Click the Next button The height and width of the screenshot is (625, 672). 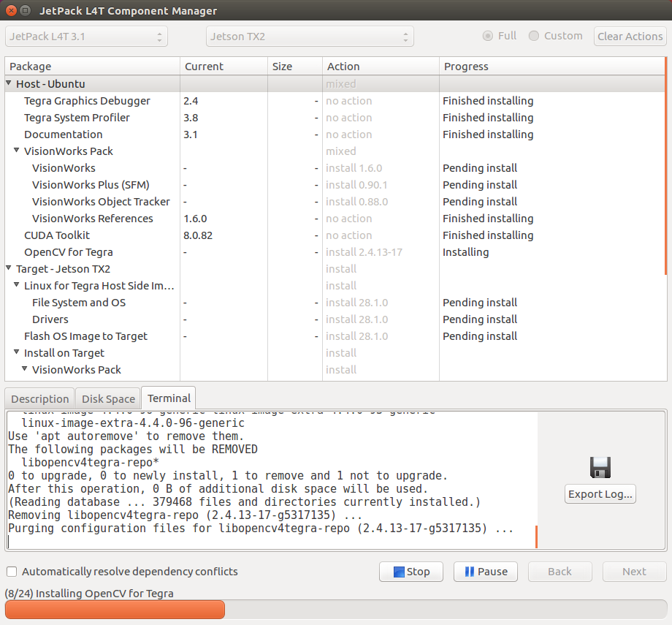(634, 572)
